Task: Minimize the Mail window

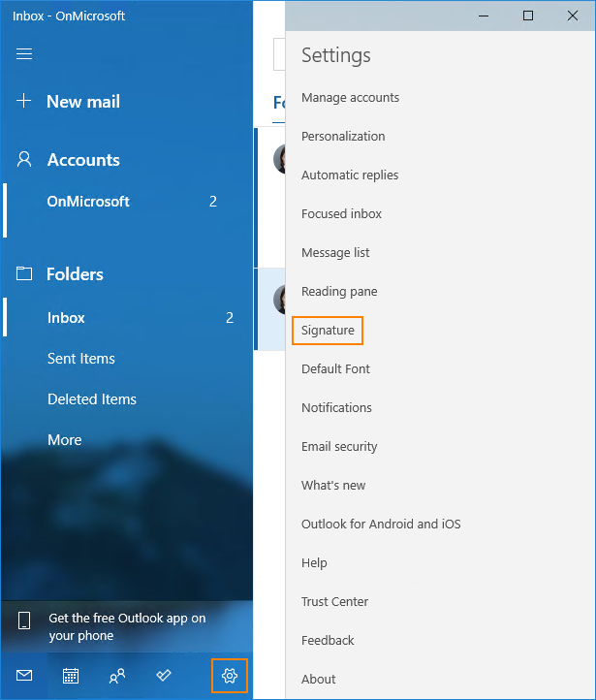Action: [x=484, y=16]
